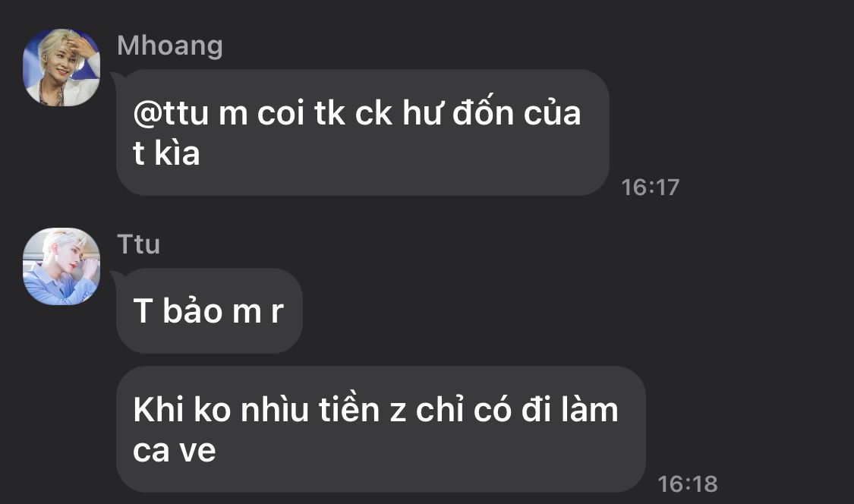This screenshot has height=504, width=854.
Task: Tap the sender name Ttu
Action: click(x=139, y=244)
